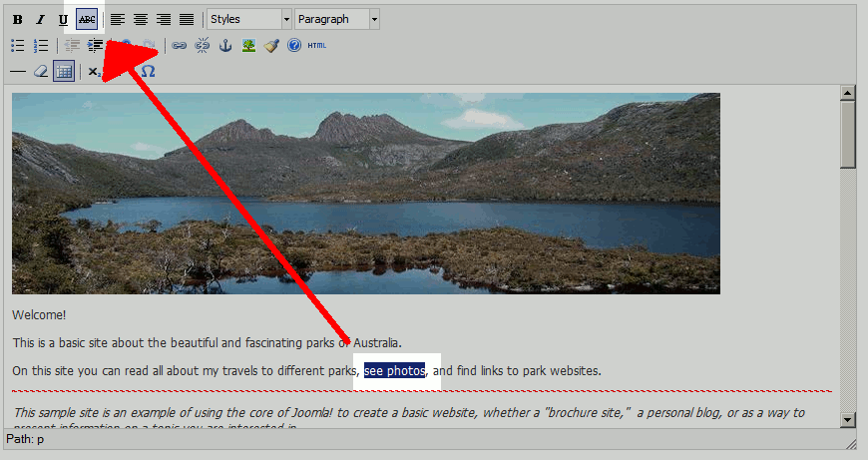Remove formatting with eraser icon
Screen dimensions: 868x460
pos(41,72)
